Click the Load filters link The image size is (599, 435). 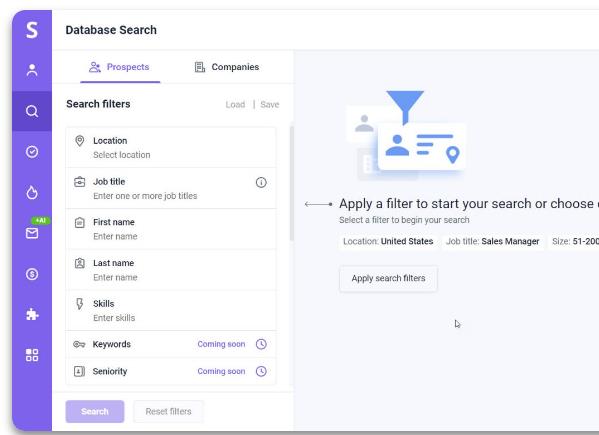tap(235, 105)
